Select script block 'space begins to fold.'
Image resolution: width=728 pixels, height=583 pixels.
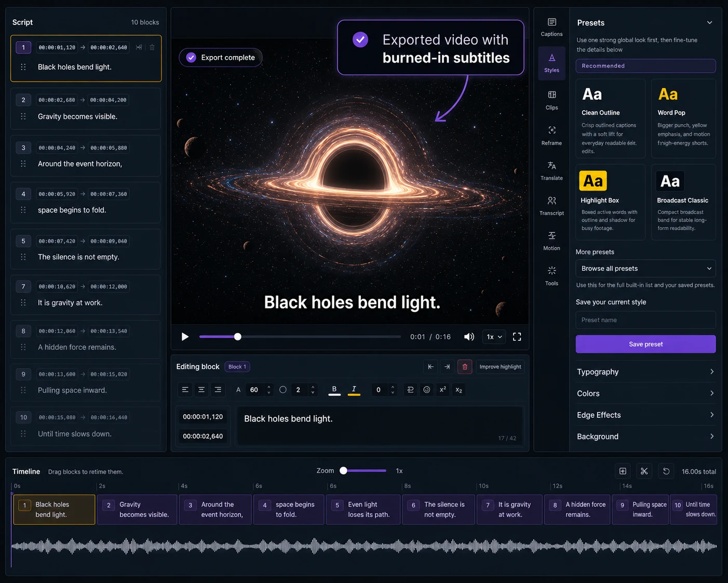(86, 203)
